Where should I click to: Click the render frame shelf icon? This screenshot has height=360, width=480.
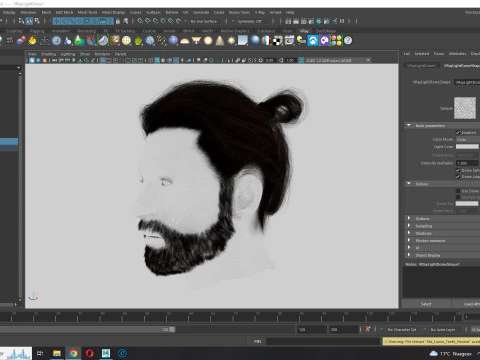(289, 41)
